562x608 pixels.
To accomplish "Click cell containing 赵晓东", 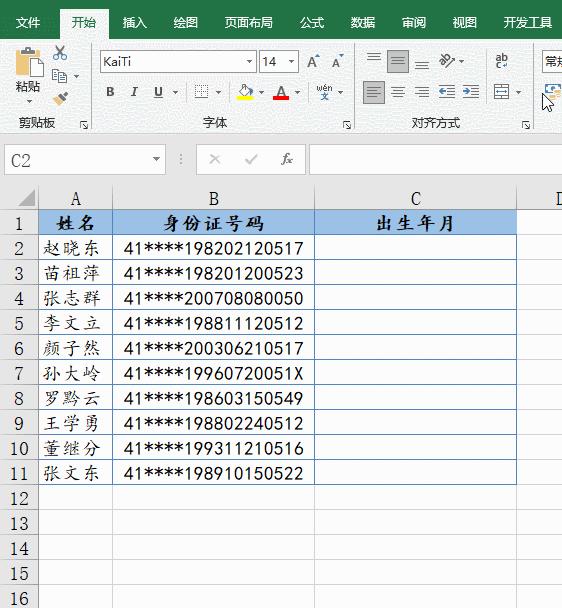I will [76, 248].
